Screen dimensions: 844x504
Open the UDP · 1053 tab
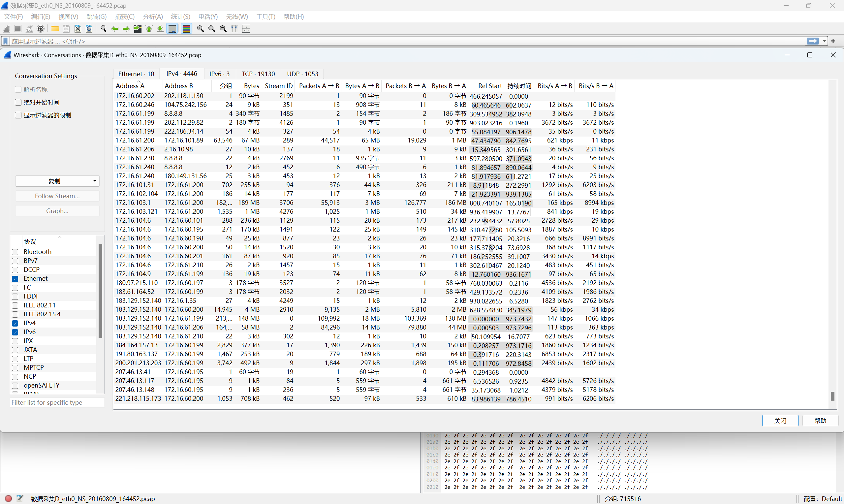pyautogui.click(x=302, y=74)
